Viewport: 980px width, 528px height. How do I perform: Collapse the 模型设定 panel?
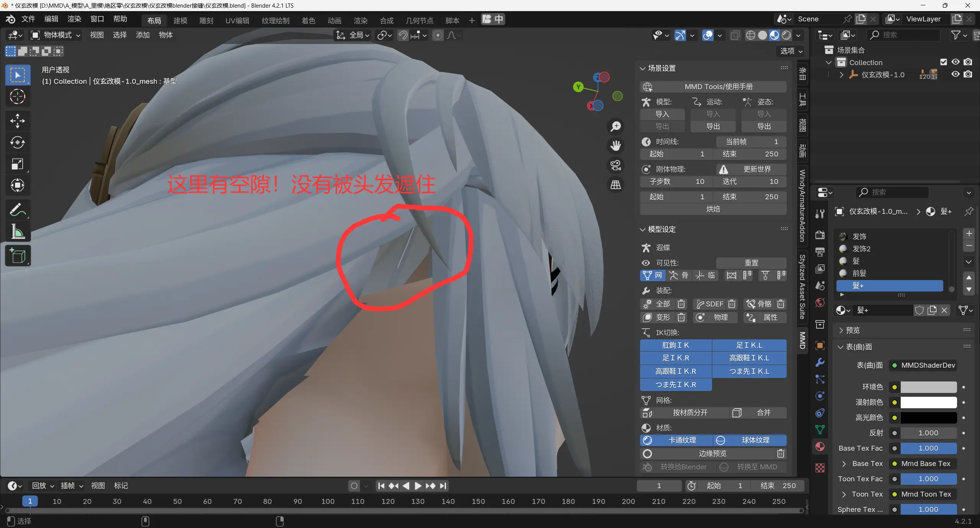coord(643,229)
